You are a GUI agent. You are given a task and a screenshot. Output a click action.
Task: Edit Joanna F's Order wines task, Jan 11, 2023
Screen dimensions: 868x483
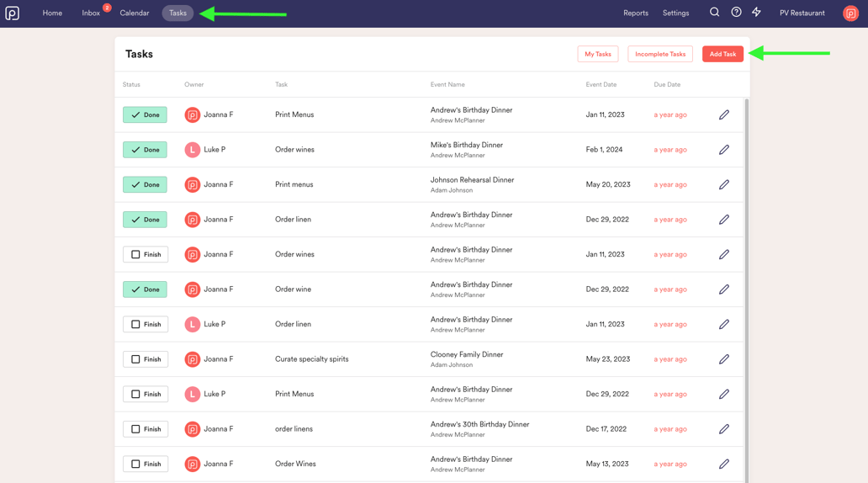[x=724, y=254]
